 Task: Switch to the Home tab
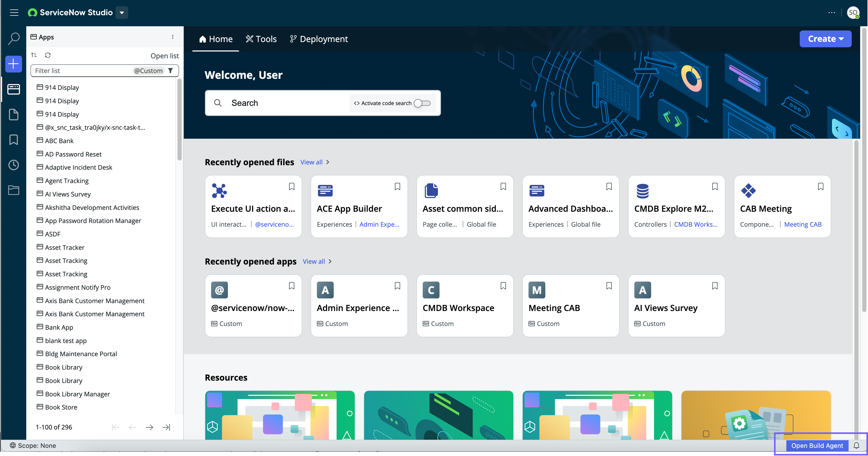(216, 39)
